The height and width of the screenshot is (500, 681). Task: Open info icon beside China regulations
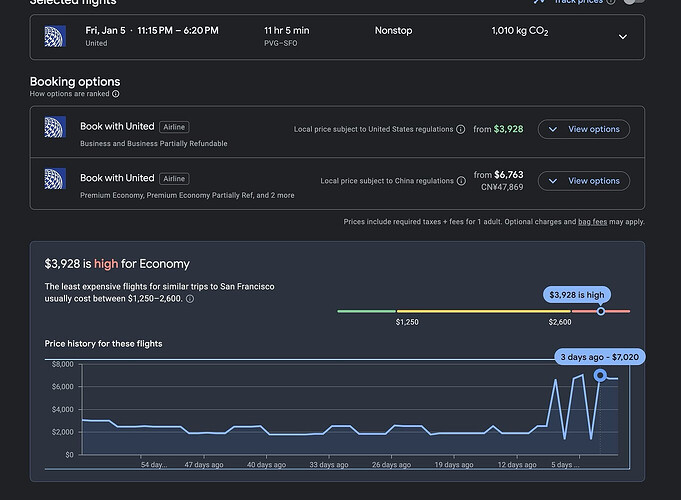pyautogui.click(x=461, y=181)
